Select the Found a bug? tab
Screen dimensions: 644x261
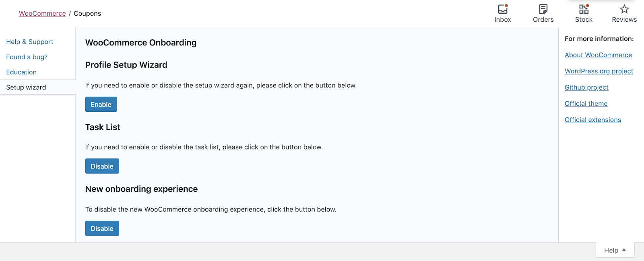click(27, 57)
